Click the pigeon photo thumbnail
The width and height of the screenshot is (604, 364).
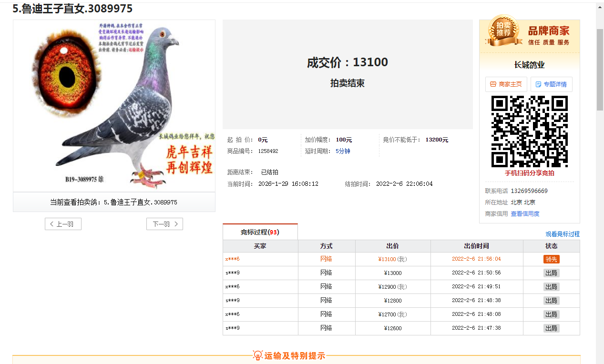tap(114, 106)
